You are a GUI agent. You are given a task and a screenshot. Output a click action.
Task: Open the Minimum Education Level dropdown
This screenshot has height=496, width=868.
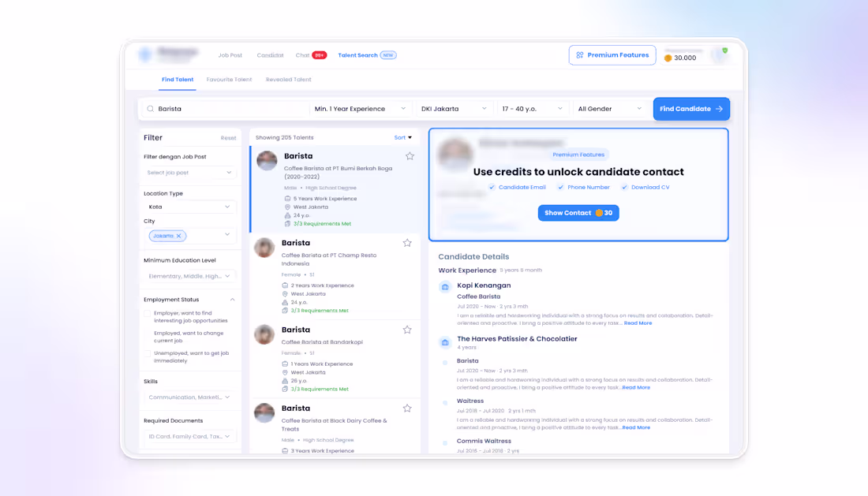point(189,276)
